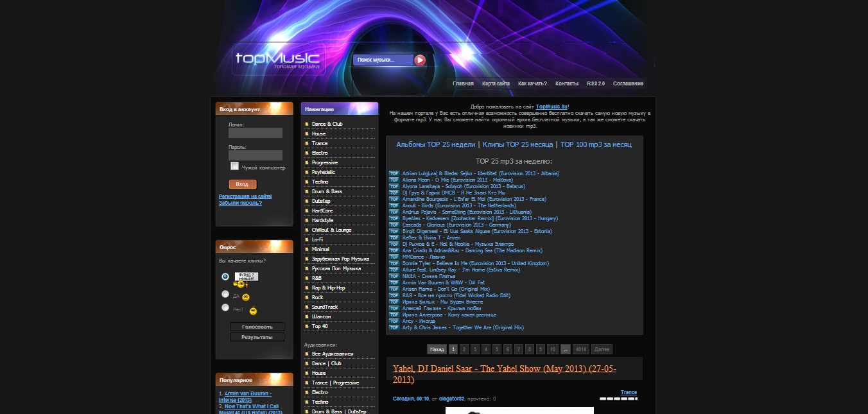
Task: Click the folder icon beside HardCore
Action: tap(307, 211)
